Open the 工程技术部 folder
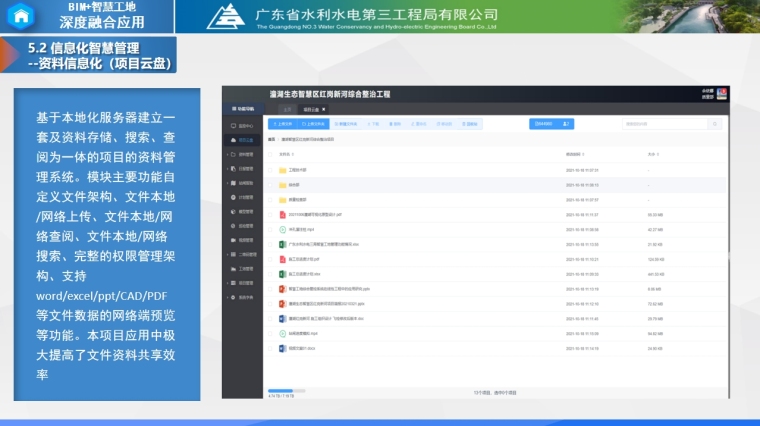This screenshot has width=760, height=426. [297, 170]
